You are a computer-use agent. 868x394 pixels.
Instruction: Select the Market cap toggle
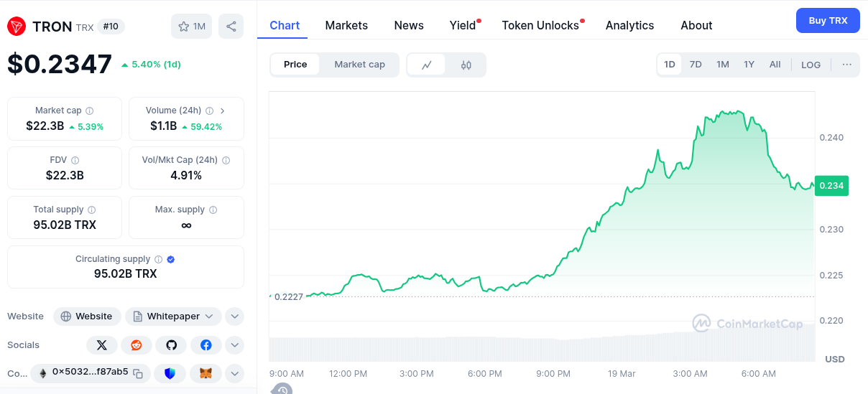click(360, 65)
